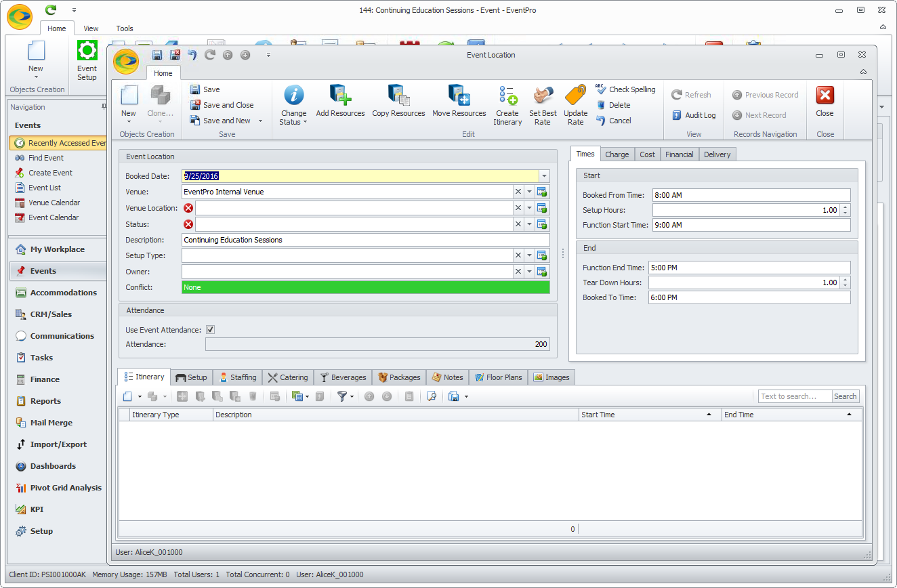Expand the Status dropdown arrow
This screenshot has height=588, width=897.
pos(529,224)
